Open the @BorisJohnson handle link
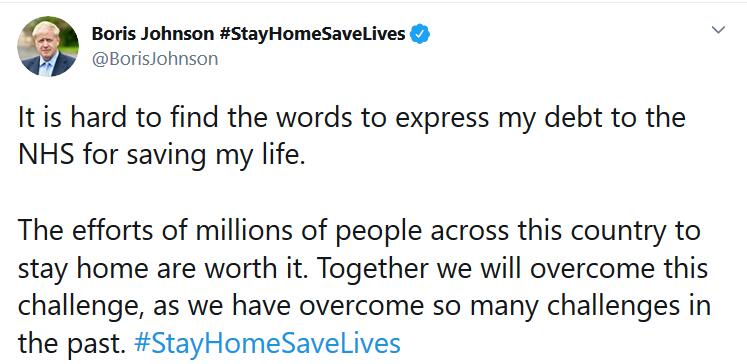This screenshot has width=747, height=364. (155, 59)
